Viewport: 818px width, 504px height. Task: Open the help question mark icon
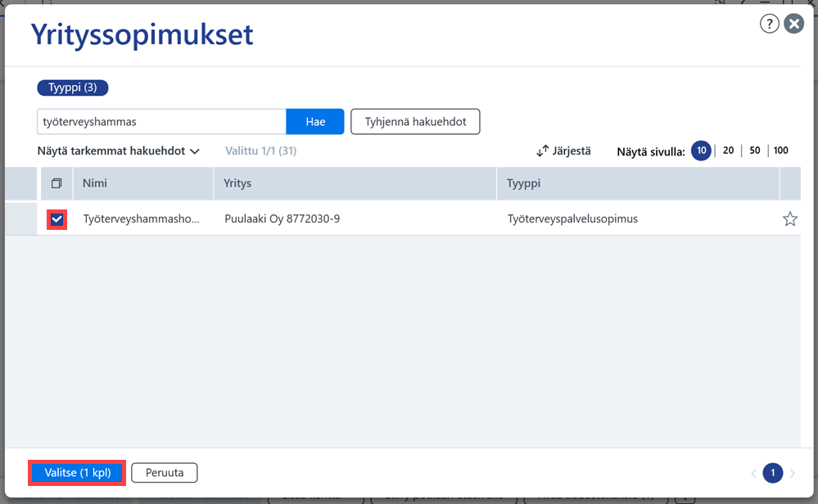(769, 24)
